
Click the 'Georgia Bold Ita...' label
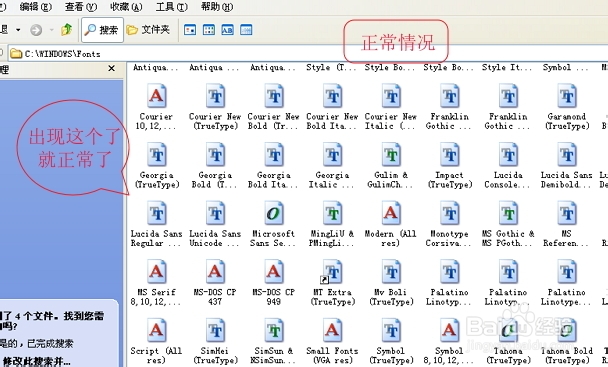(273, 180)
